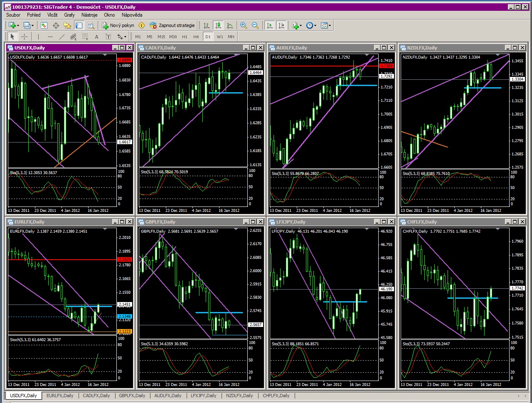Expand the chart templates dropdown
Image resolution: width=532 pixels, height=403 pixels.
330,25
